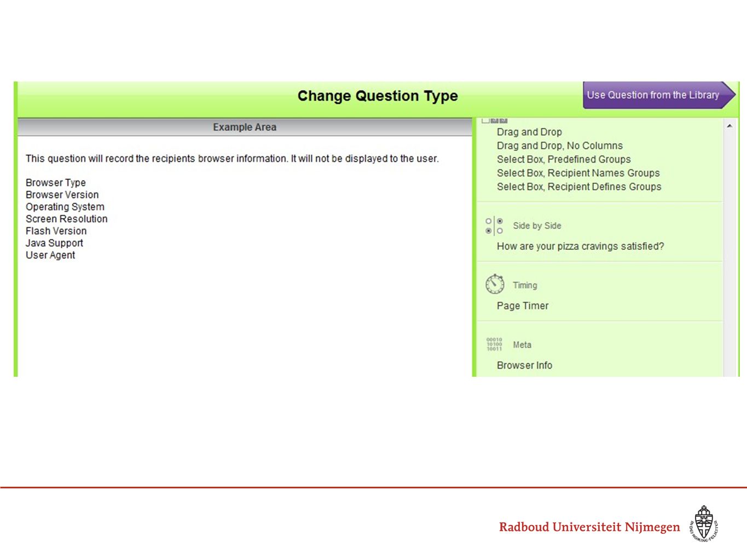Click the scrollbar up arrow
This screenshot has width=747, height=560.
[x=729, y=126]
